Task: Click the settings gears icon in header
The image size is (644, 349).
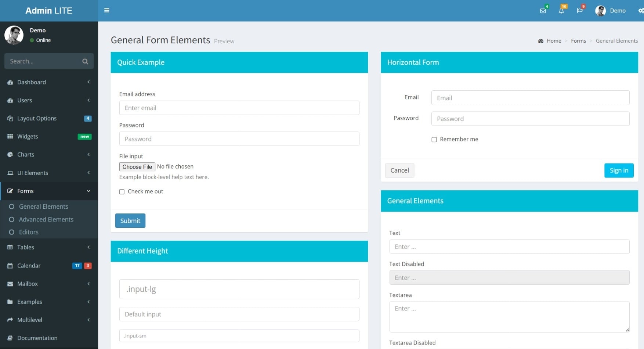Action: coord(641,11)
